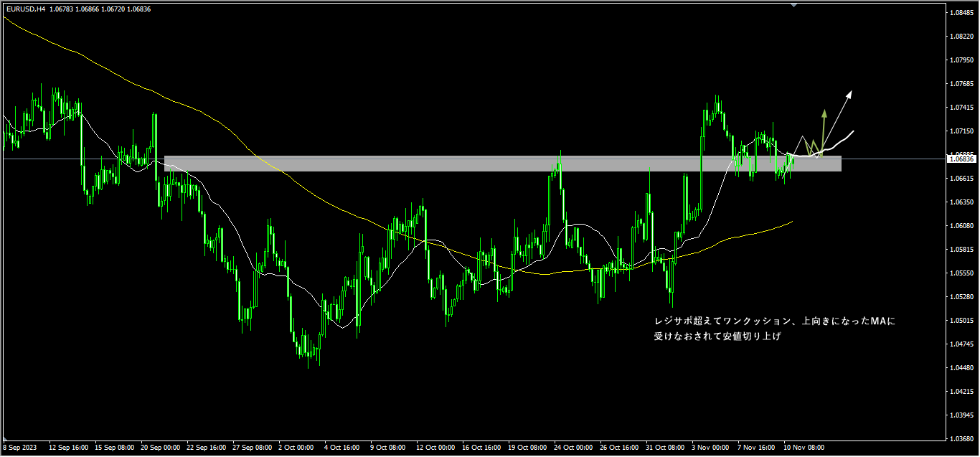The width and height of the screenshot is (980, 457).
Task: Click the EURUSD,H4 chart title
Action: tap(25, 9)
